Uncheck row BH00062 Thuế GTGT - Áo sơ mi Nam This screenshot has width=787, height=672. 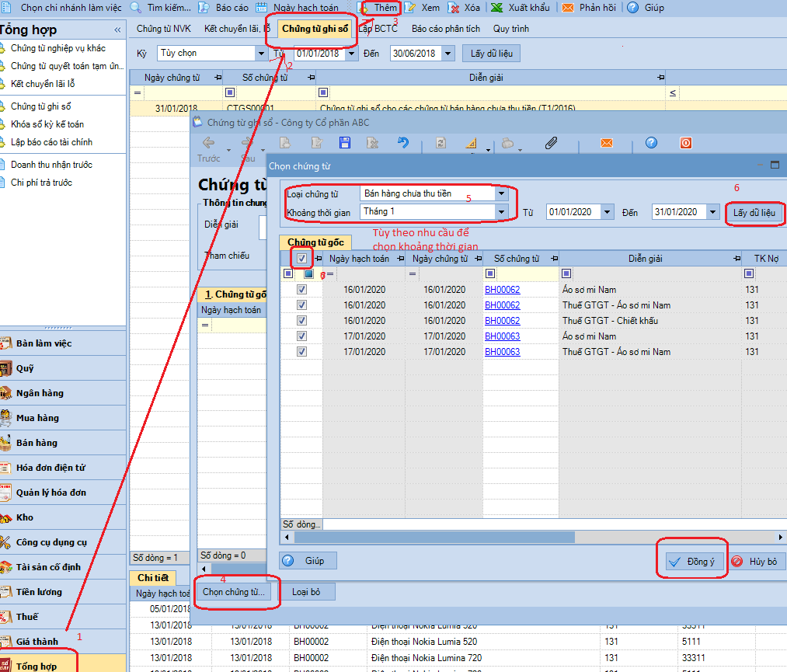point(301,305)
